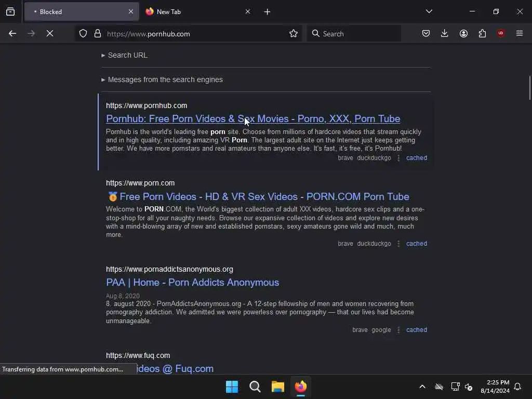Open the Fuq.com result link
Screen dimensions: 532x399
175,369
